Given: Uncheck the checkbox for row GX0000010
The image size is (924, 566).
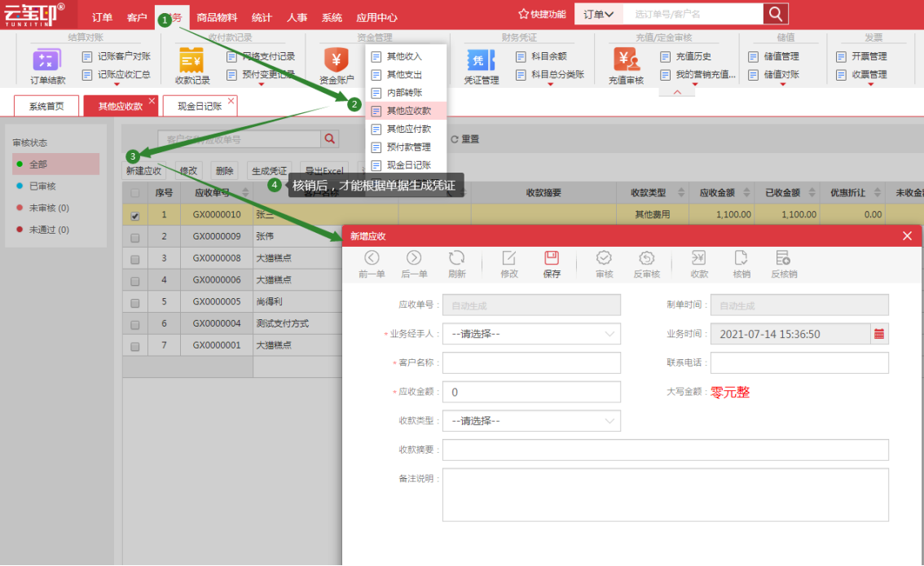Looking at the screenshot, I should coord(135,216).
